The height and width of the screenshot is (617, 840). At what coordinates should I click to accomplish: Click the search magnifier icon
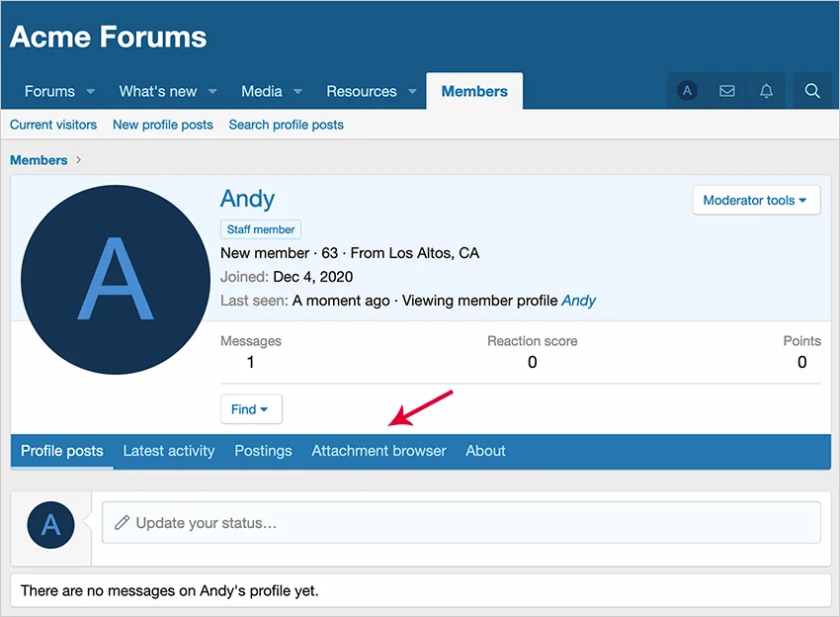point(812,91)
